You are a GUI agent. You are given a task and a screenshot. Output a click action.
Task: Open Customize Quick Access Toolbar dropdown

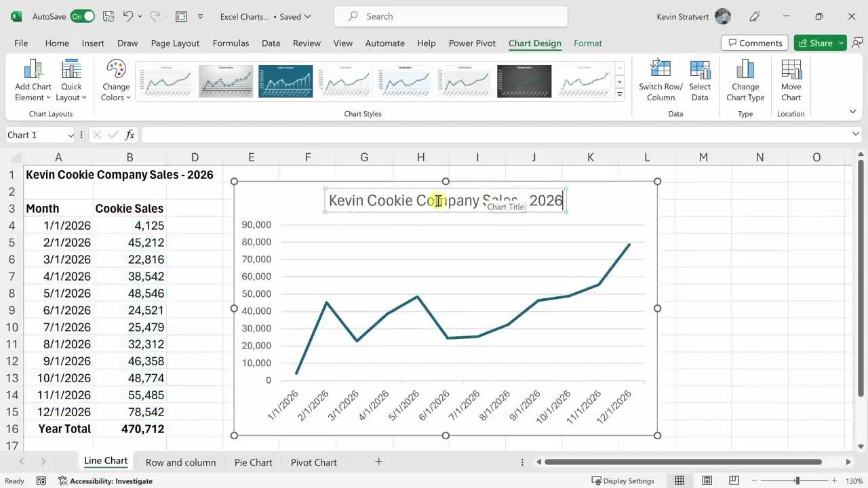[200, 16]
